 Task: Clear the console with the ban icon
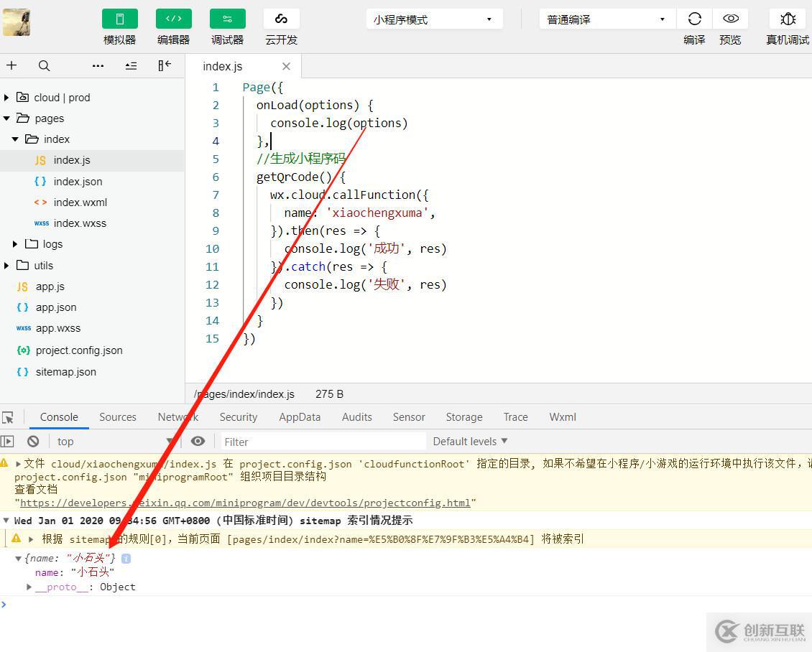coord(33,442)
